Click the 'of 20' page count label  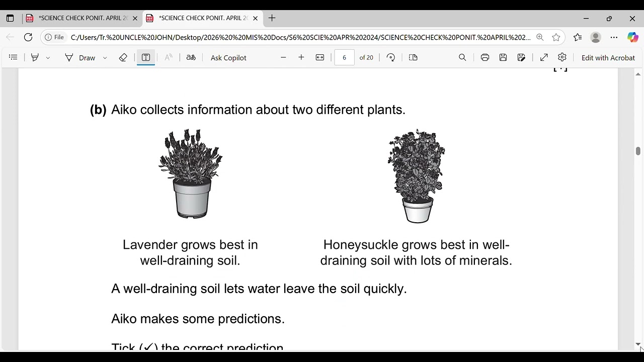coord(366,58)
